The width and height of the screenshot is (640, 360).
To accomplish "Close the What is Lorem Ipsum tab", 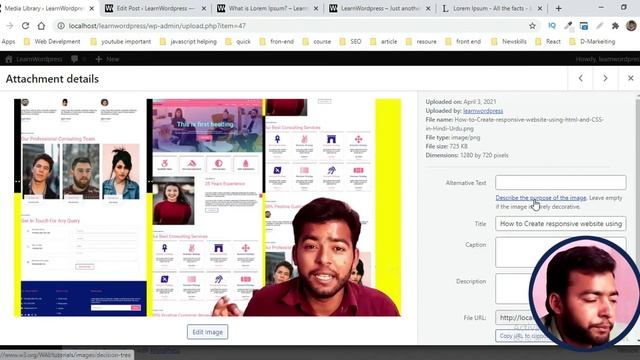I will click(316, 8).
